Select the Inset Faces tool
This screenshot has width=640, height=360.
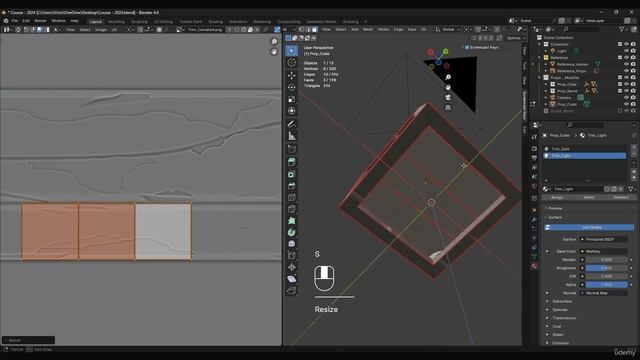coord(291,174)
